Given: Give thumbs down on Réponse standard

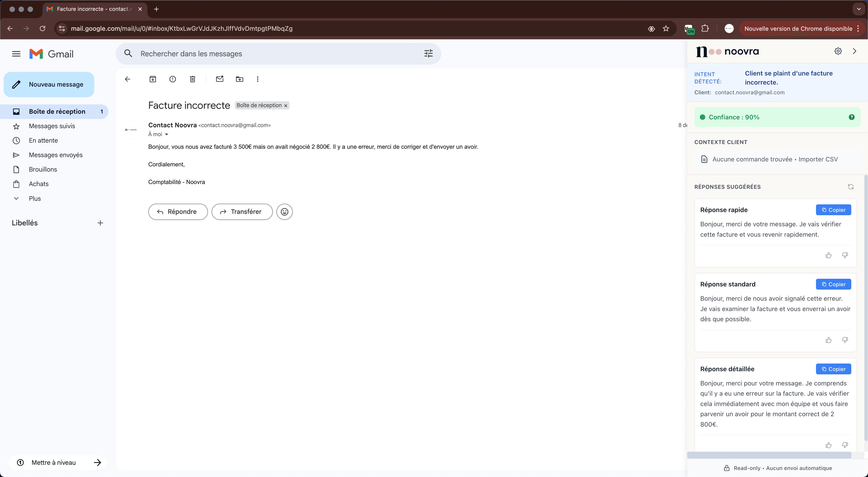Looking at the screenshot, I should (845, 340).
